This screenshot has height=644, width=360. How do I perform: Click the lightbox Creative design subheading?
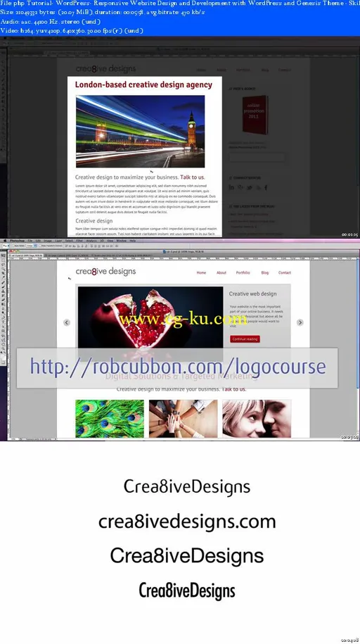94,221
